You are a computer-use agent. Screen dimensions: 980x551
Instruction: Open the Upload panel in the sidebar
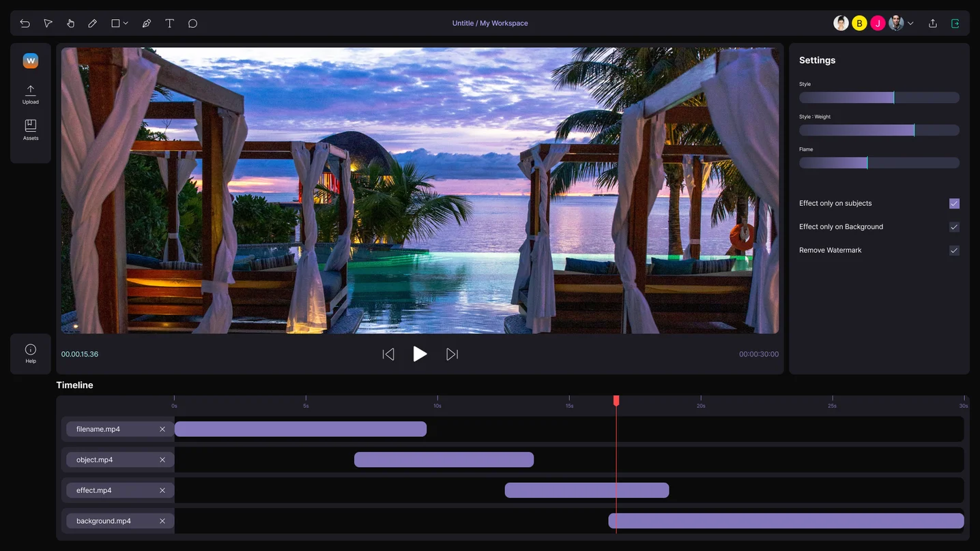pyautogui.click(x=31, y=94)
